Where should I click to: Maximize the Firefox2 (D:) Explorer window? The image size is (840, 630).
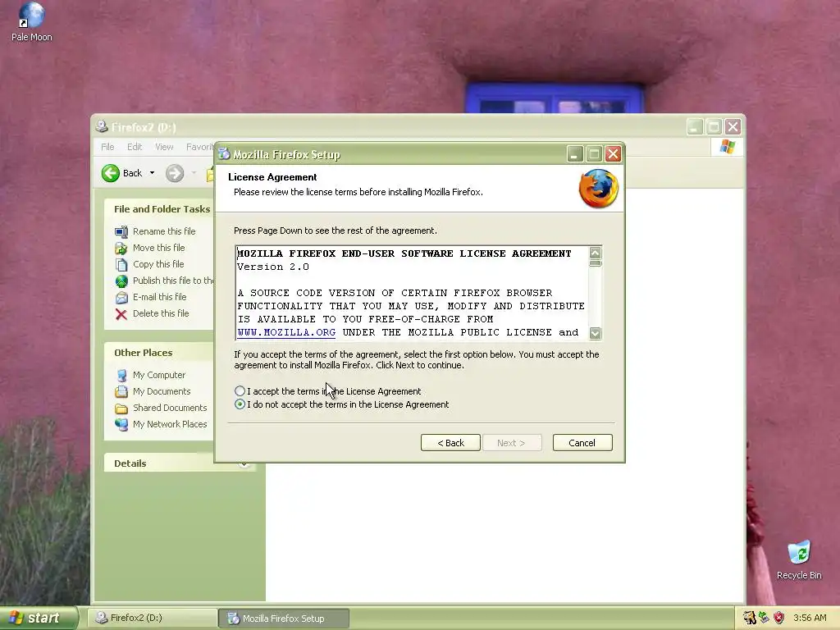[x=714, y=127]
